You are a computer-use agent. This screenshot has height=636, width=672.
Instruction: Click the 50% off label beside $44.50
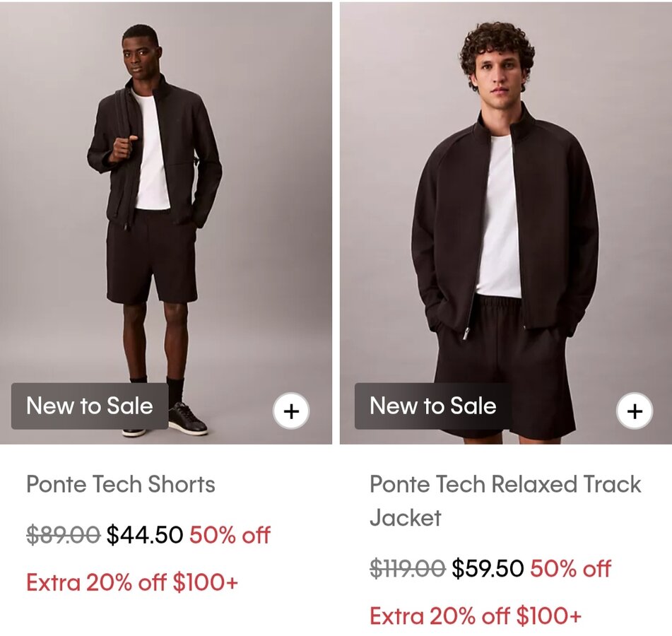coord(230,536)
